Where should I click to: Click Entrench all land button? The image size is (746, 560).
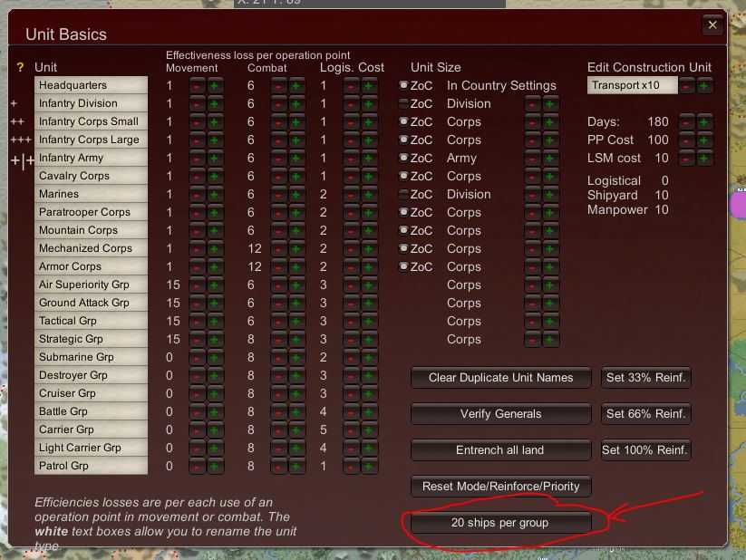click(501, 450)
